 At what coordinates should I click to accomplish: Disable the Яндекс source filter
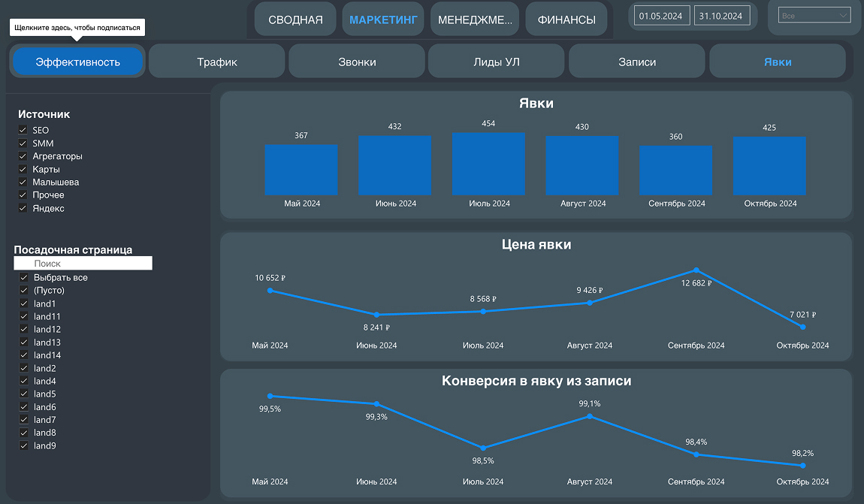[x=23, y=208]
